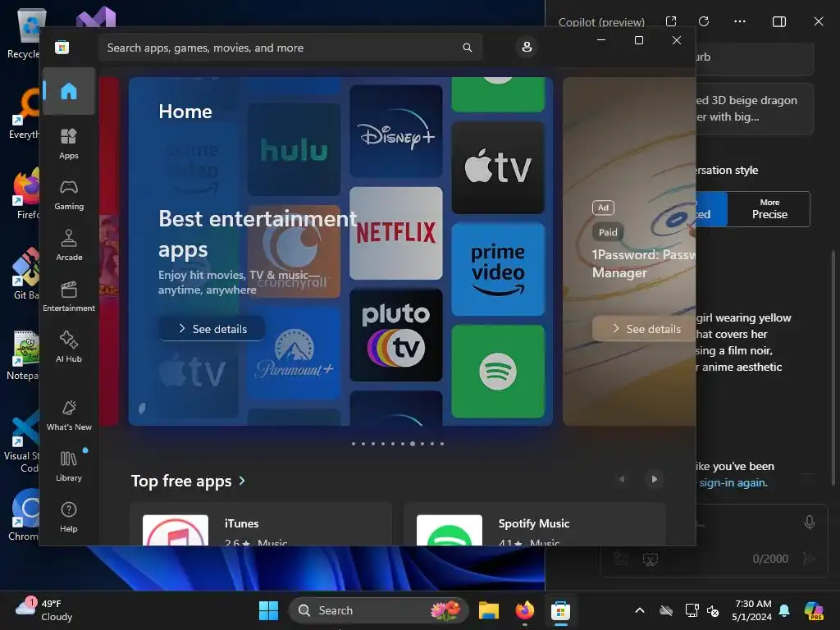Image resolution: width=840 pixels, height=630 pixels.
Task: Show hidden tray icons chevron
Action: point(640,610)
